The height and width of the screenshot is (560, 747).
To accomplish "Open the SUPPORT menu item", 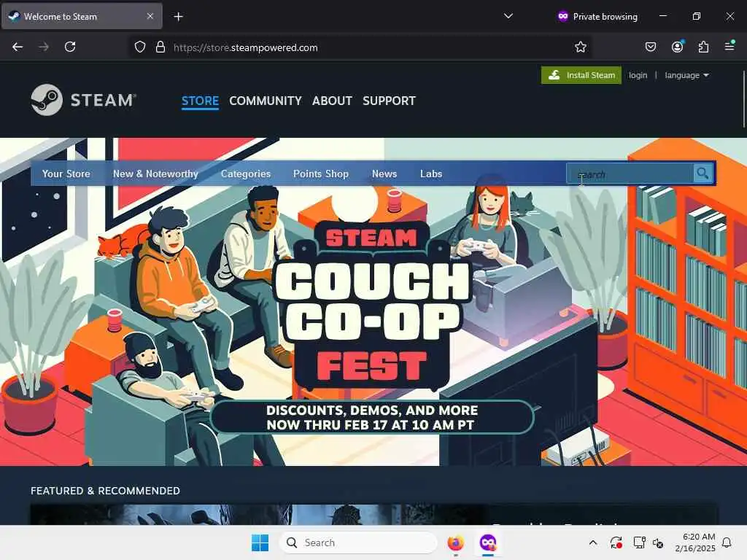I will (x=390, y=101).
